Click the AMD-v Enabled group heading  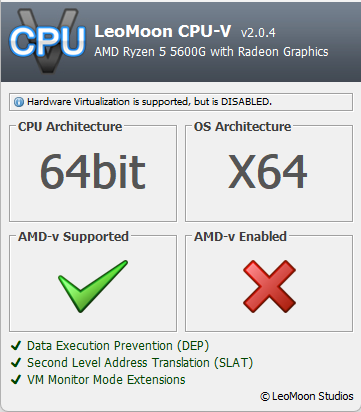click(240, 237)
